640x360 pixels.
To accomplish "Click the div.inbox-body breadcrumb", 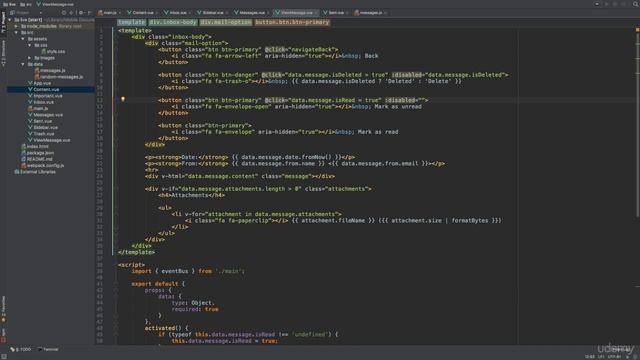I will point(173,22).
